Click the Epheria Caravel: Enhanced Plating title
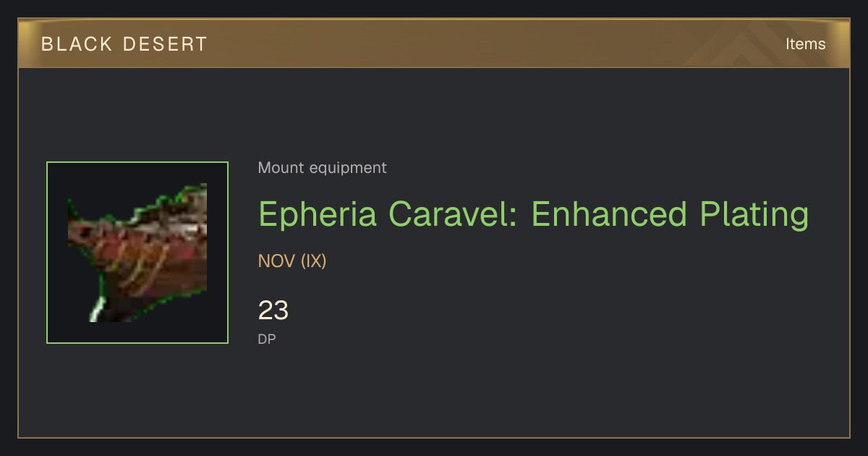 [x=533, y=215]
